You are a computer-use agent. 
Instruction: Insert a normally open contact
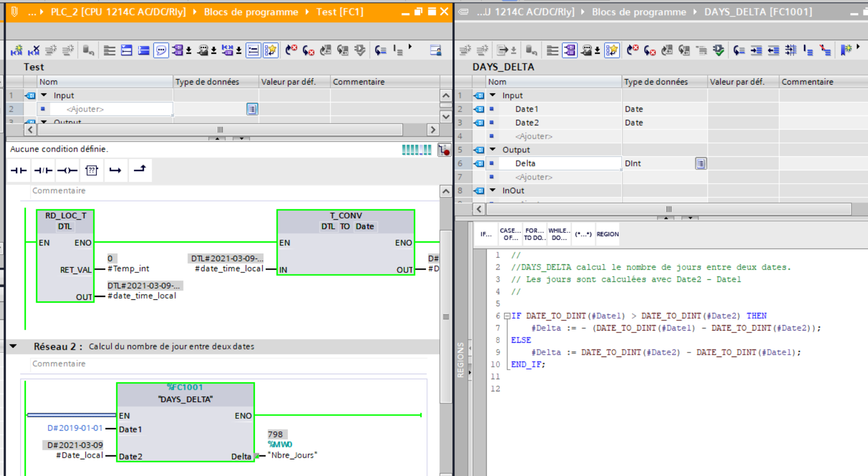point(19,170)
